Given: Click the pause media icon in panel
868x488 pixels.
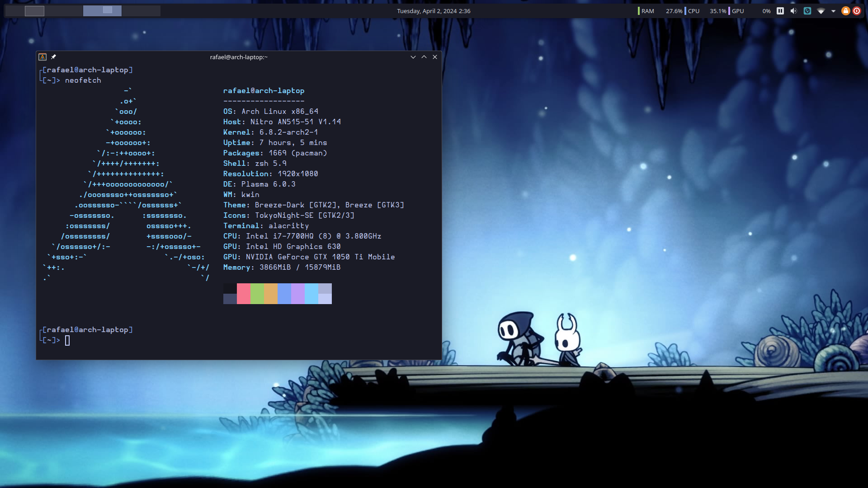Looking at the screenshot, I should pyautogui.click(x=780, y=11).
